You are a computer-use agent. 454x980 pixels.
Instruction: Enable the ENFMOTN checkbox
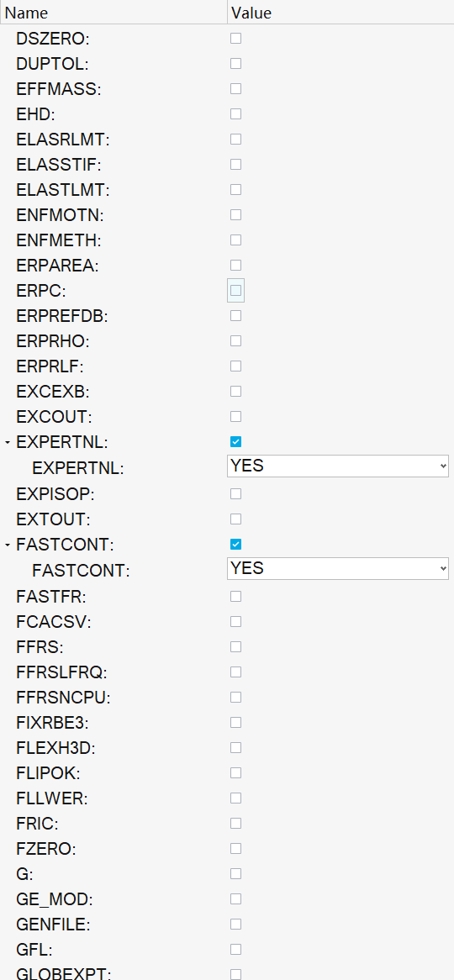(235, 215)
